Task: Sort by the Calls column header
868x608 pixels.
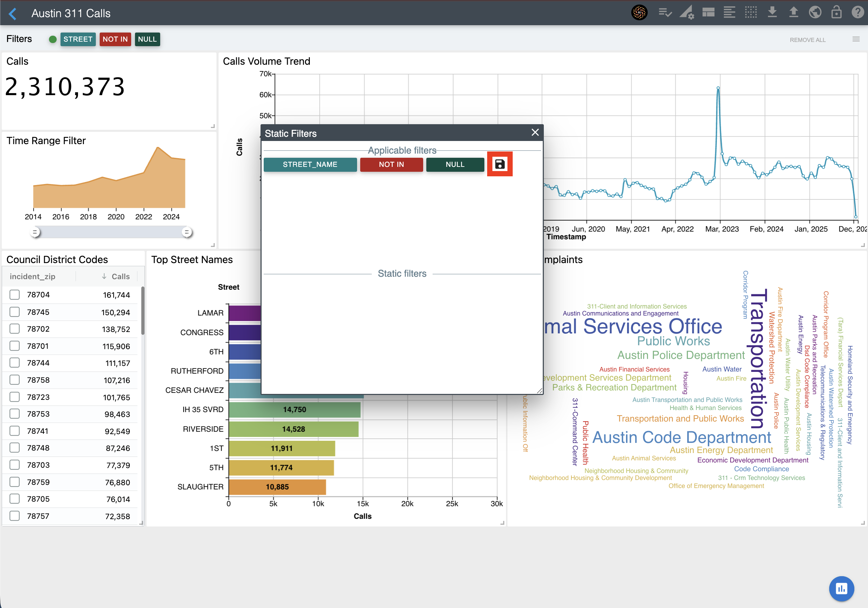Action: coord(120,276)
